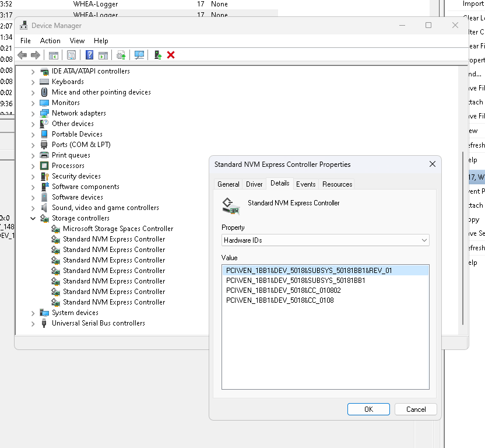This screenshot has width=485, height=448.
Task: Click the Monitors category icon
Action: 44,103
